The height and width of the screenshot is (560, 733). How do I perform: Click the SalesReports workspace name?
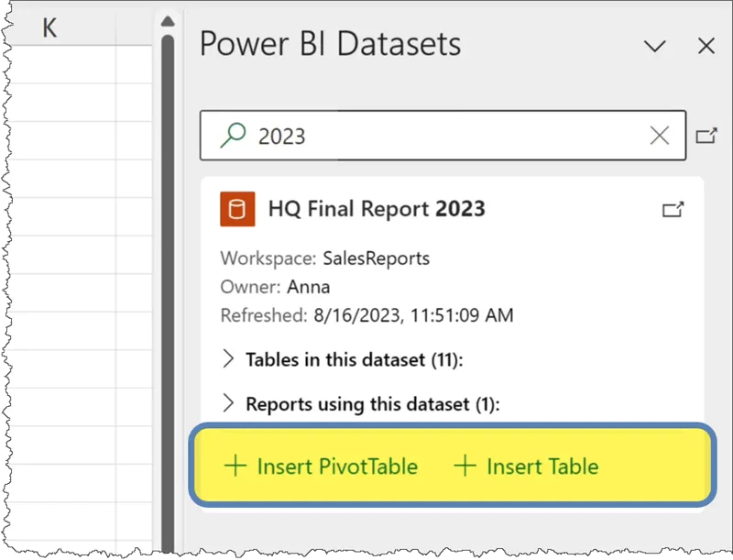point(376,258)
